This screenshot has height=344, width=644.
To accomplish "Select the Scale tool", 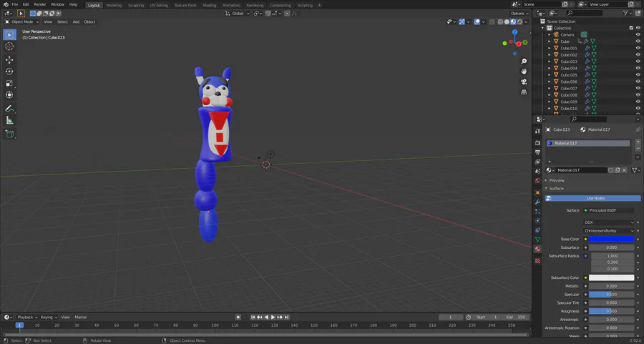I will (x=9, y=83).
